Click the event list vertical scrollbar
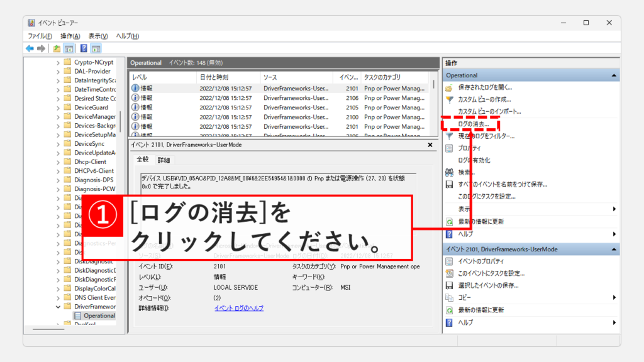This screenshot has width=644, height=362. 433,107
